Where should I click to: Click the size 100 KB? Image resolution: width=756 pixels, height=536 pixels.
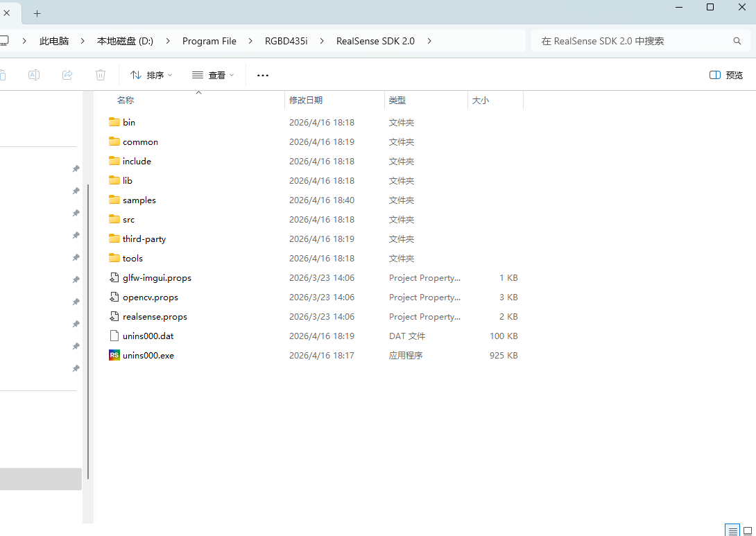(x=504, y=336)
